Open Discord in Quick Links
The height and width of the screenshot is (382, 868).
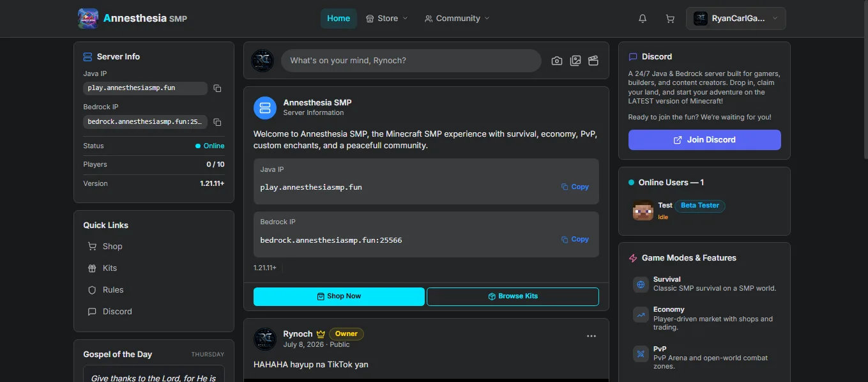[x=118, y=312]
